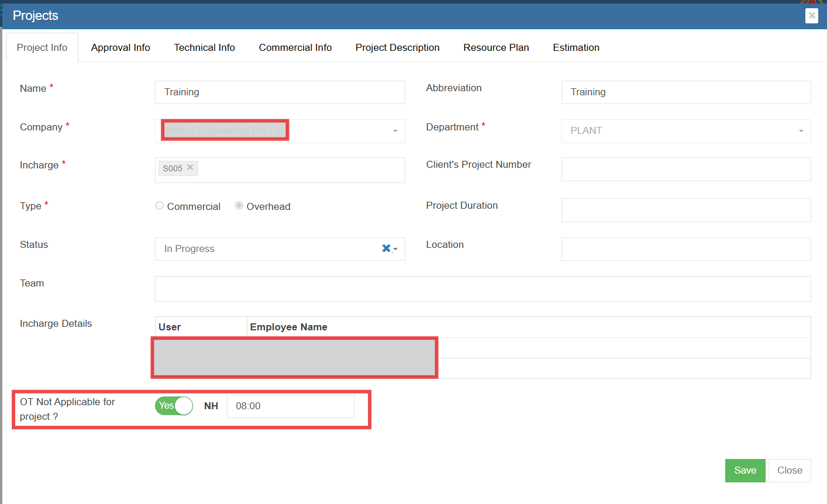Open the Technical Info tab
Screen dimensions: 827x504
204,47
